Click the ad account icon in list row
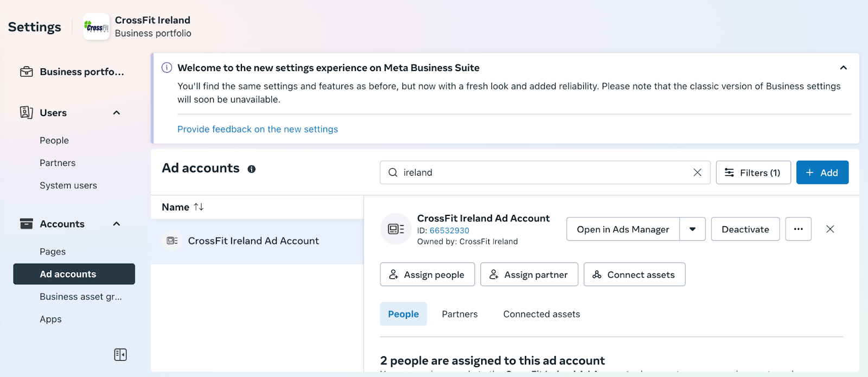Screen dimensions: 868x377 [173, 240]
